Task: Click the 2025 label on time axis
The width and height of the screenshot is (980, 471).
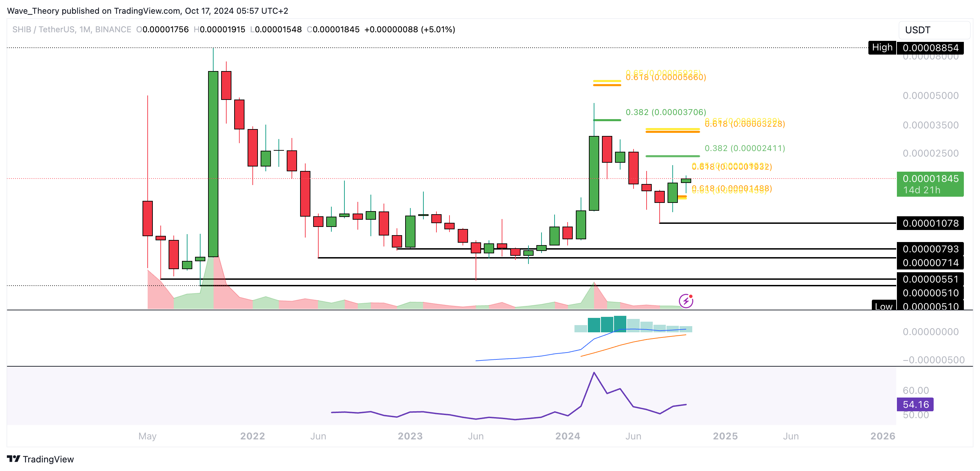Action: point(725,436)
